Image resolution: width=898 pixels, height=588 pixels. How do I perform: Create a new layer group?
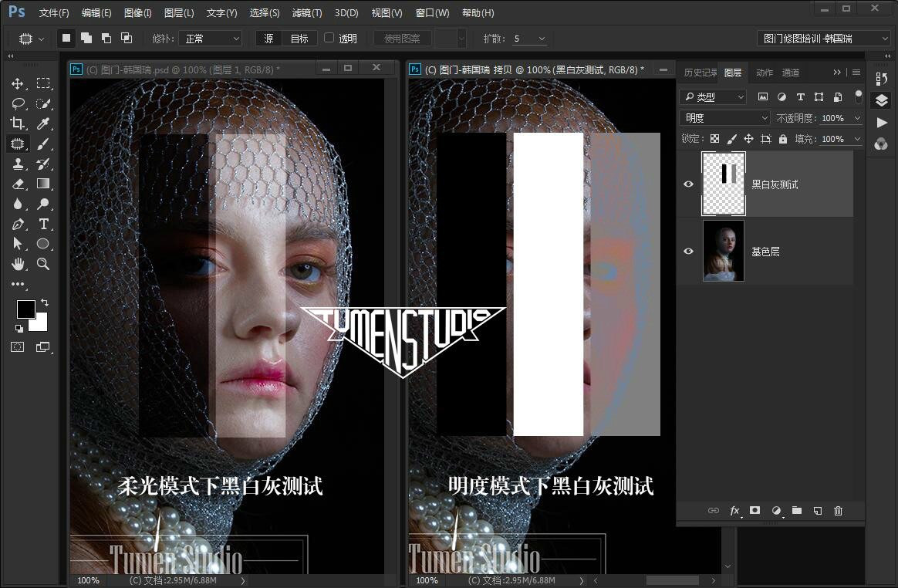[x=797, y=510]
